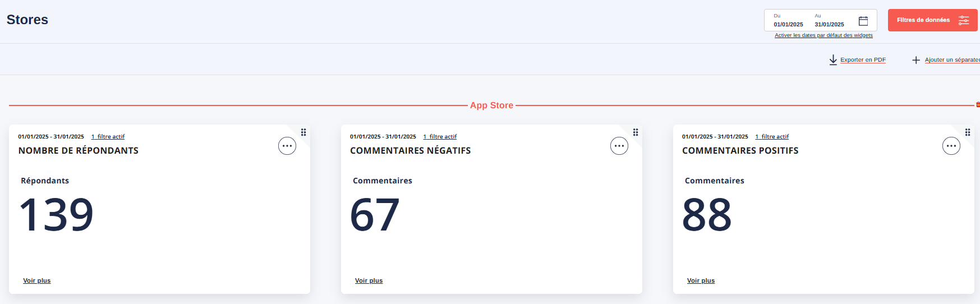Grab drag handle of Commentaires positifs widget
This screenshot has width=980, height=304.
pos(968,132)
